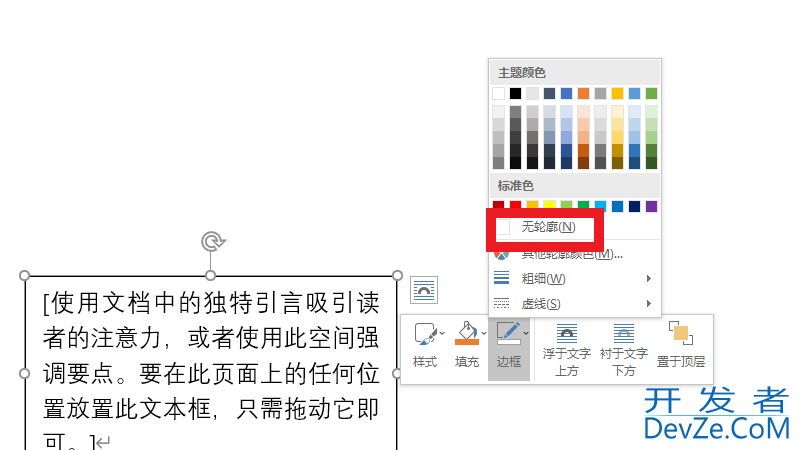Place cursor in text line starting [使用文档中
This screenshot has height=450, width=800.
tap(211, 303)
